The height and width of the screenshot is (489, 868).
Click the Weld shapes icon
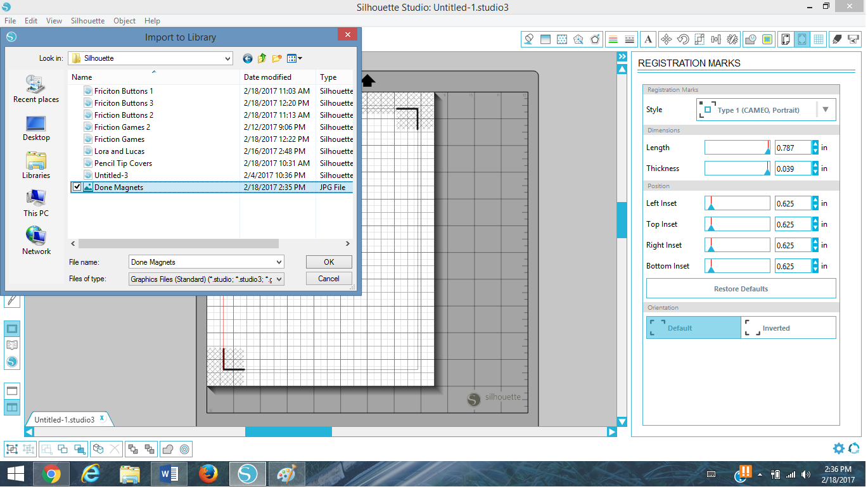coord(167,449)
